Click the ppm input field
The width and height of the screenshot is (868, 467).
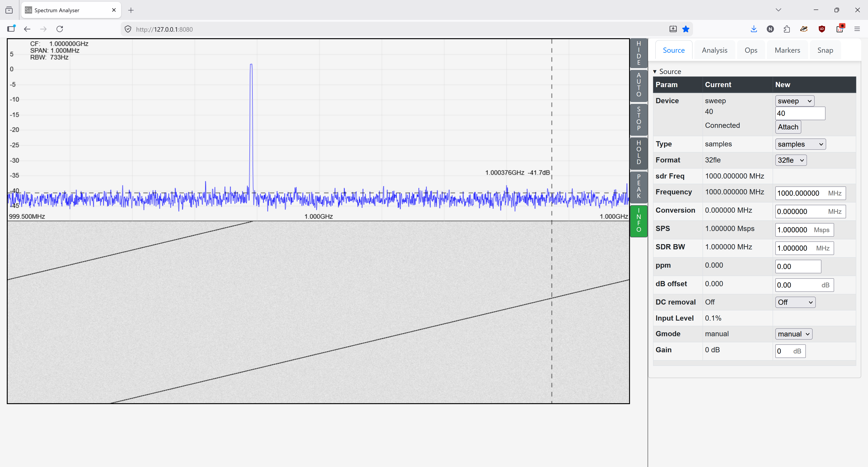pos(798,267)
